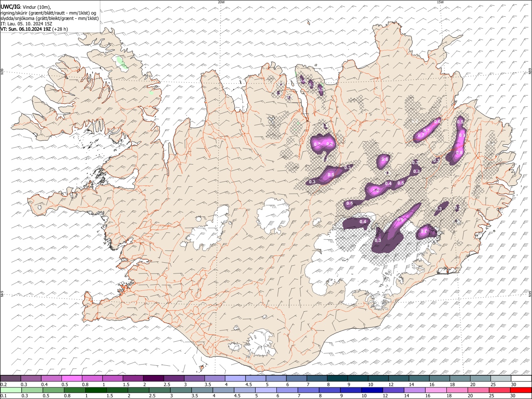Pick the darkest purple swatch at 2 in upper legend
This screenshot has width=532, height=399.
153,379
